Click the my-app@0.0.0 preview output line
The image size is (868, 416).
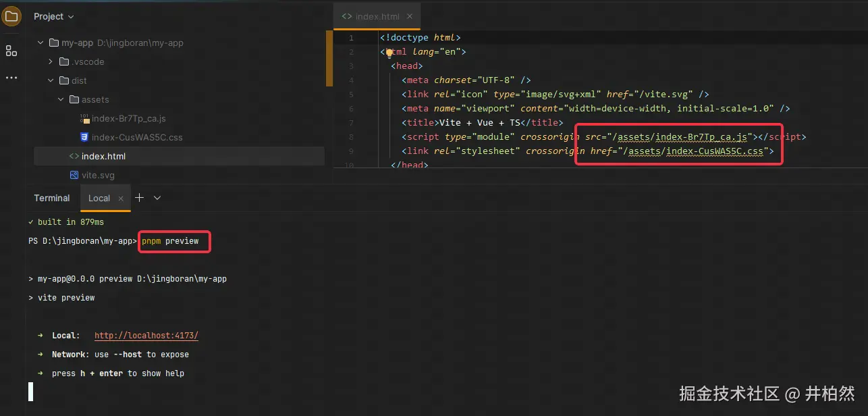coord(128,279)
